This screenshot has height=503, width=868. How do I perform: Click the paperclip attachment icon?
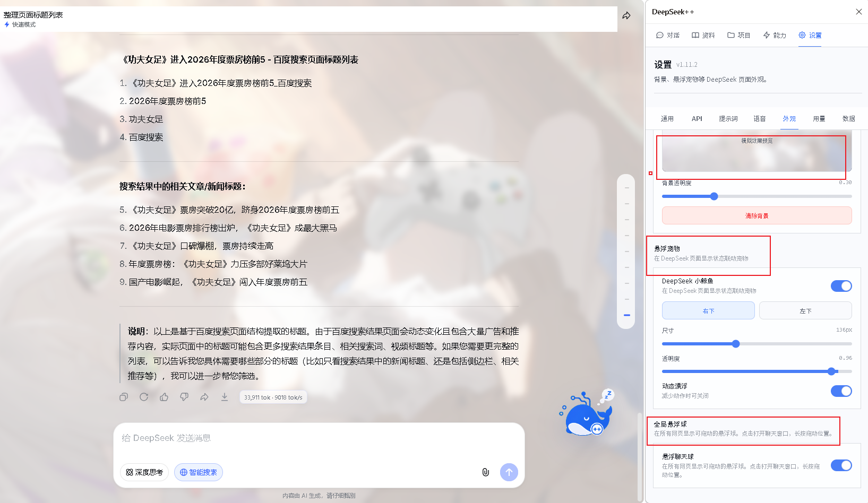point(485,472)
